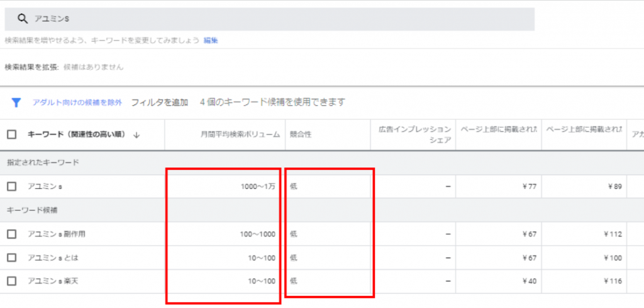Click 検索結果を拡張 label
The height and width of the screenshot is (308, 644).
coord(32,67)
